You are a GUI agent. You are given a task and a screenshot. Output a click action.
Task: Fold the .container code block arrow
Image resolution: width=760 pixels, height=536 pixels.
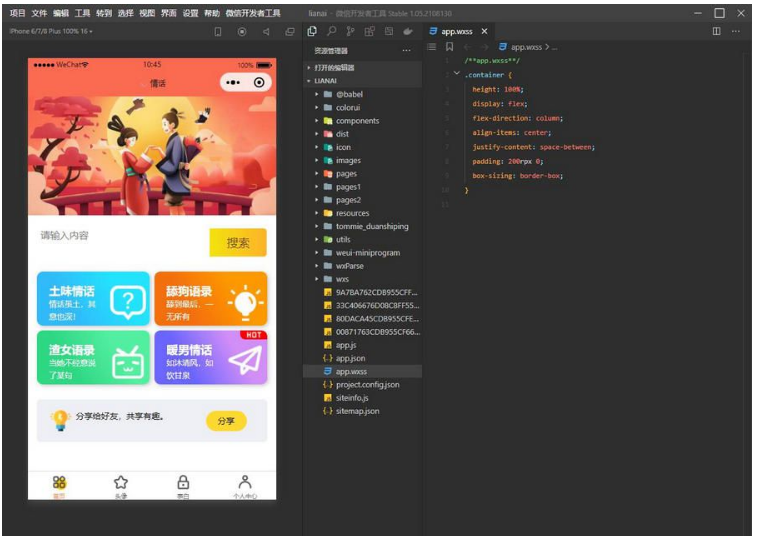457,73
